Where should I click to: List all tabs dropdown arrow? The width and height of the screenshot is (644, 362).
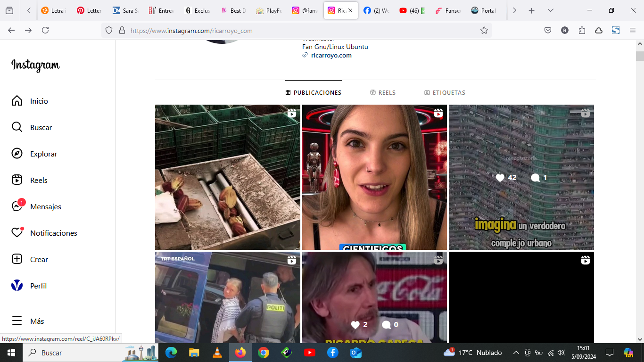pyautogui.click(x=550, y=10)
